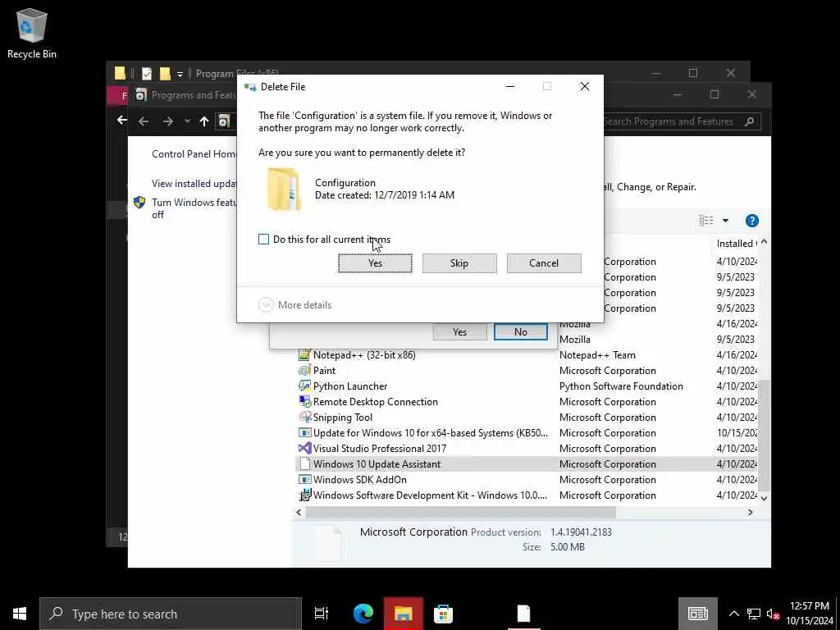Click the scroll left arrow of program list
Screen dimensions: 840x630
299,513
